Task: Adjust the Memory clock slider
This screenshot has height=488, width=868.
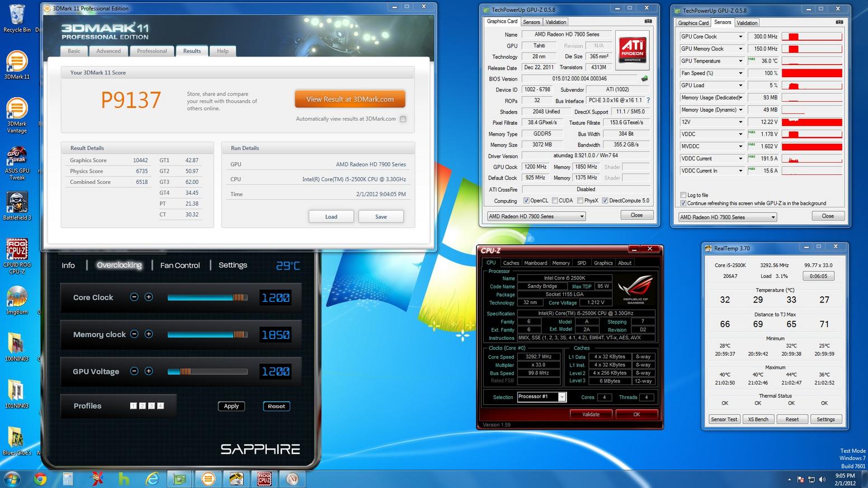Action: 207,334
